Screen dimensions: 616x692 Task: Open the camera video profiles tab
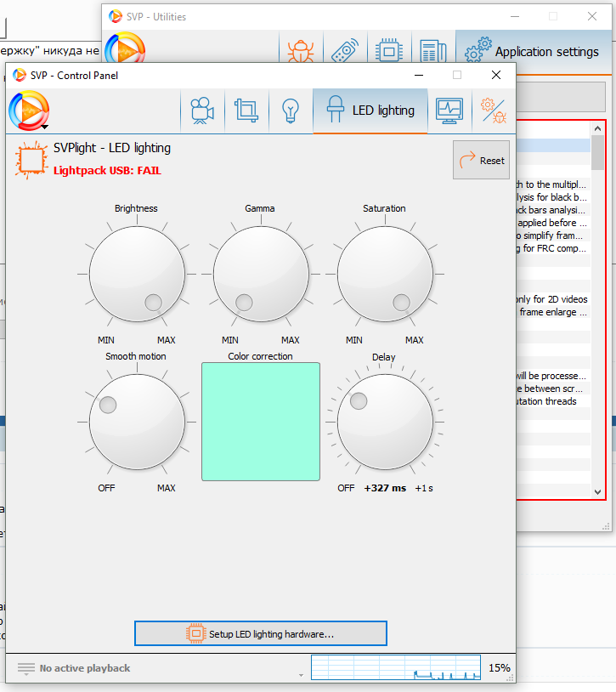(201, 111)
